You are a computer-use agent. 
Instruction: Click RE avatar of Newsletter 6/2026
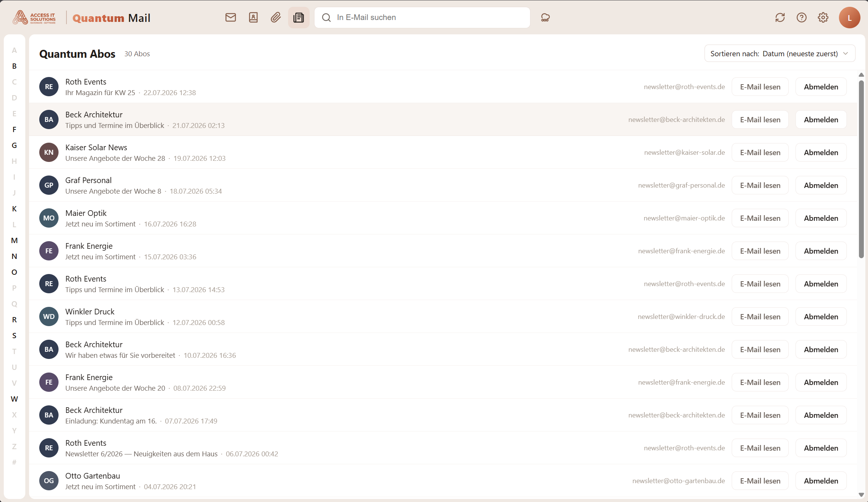pyautogui.click(x=49, y=448)
